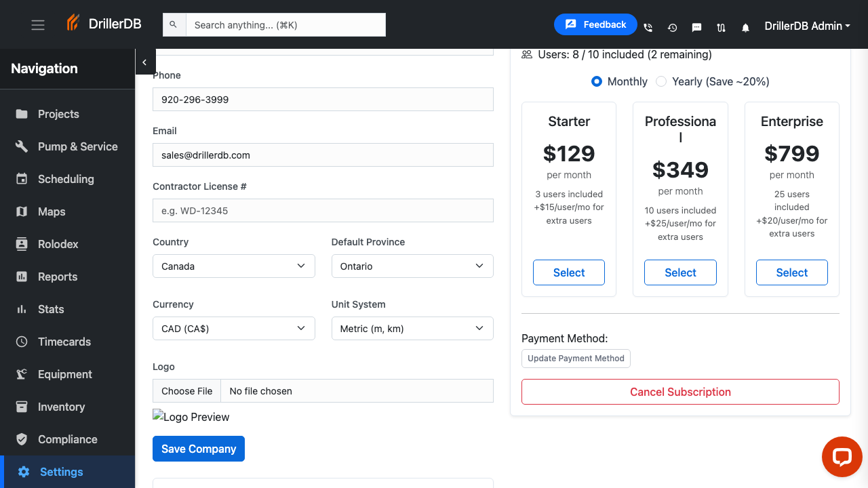Switch to Yearly billing for savings

(661, 81)
